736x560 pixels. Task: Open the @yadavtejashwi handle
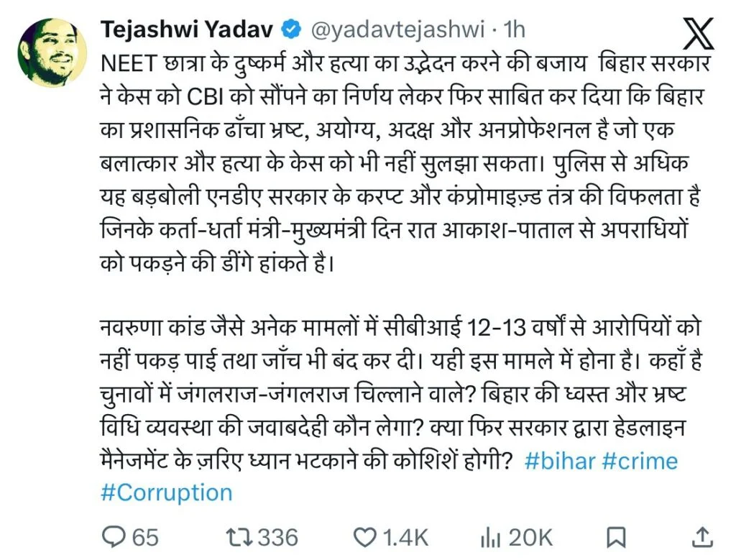pyautogui.click(x=398, y=28)
